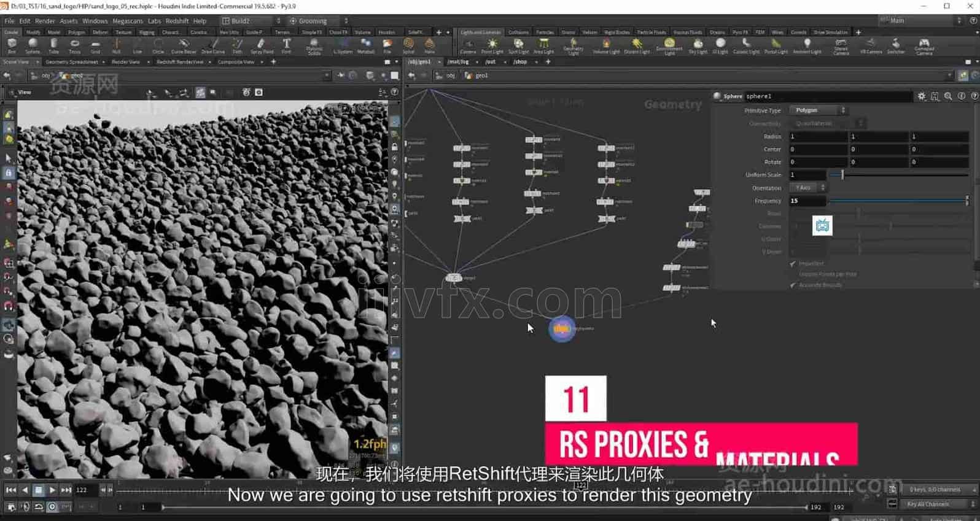The width and height of the screenshot is (980, 521).
Task: Jump to the last frame
Action: (66, 490)
